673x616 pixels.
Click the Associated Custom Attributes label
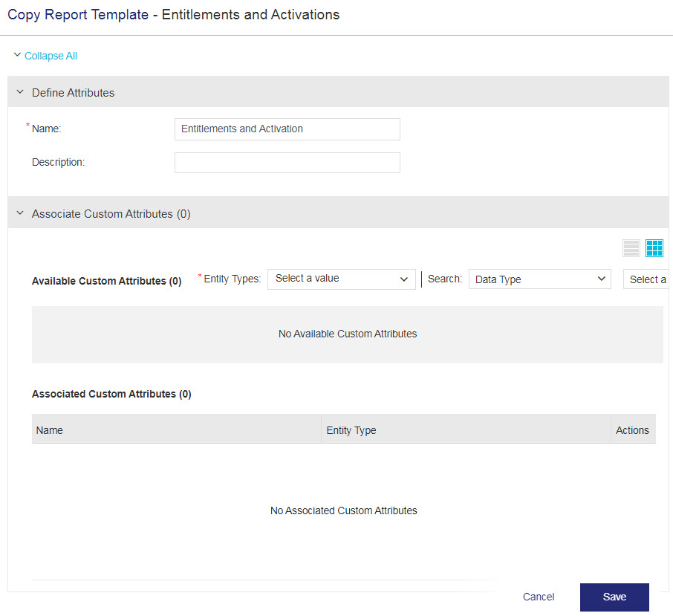111,394
